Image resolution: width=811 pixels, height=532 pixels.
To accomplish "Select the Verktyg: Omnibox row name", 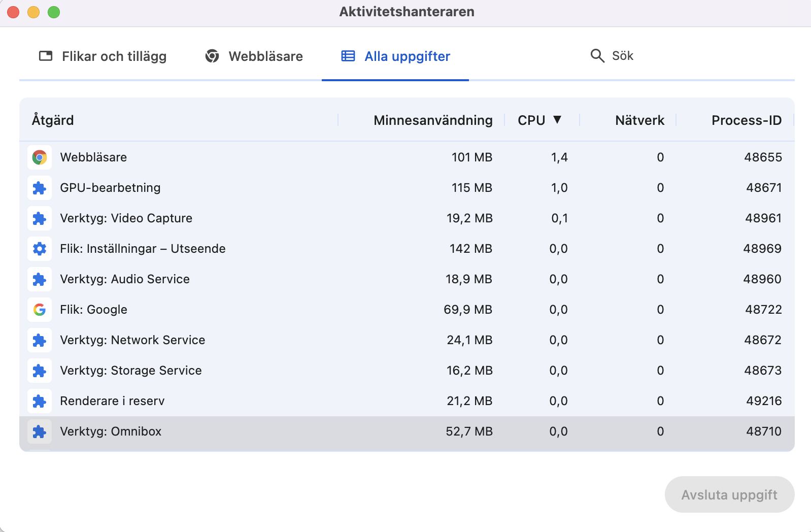I will click(x=111, y=431).
